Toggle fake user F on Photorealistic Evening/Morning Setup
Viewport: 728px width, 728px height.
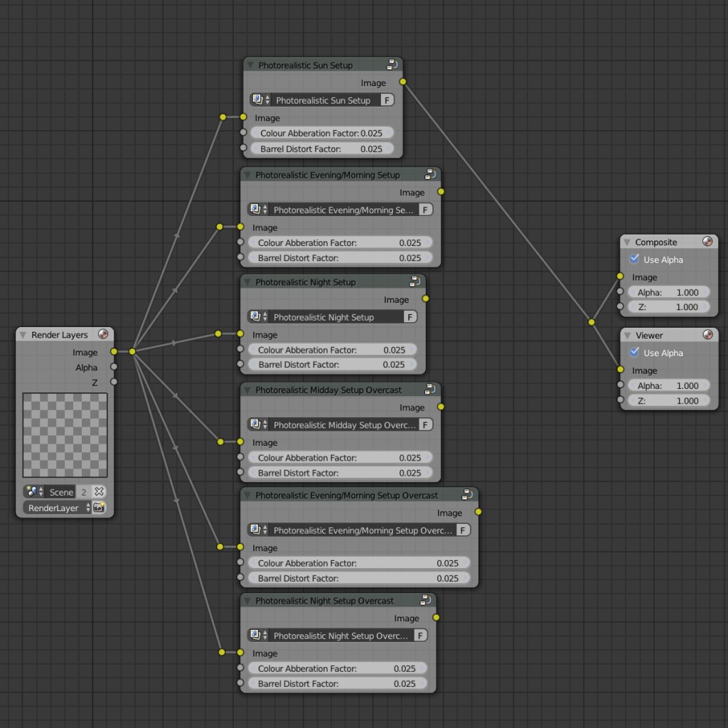tap(425, 210)
